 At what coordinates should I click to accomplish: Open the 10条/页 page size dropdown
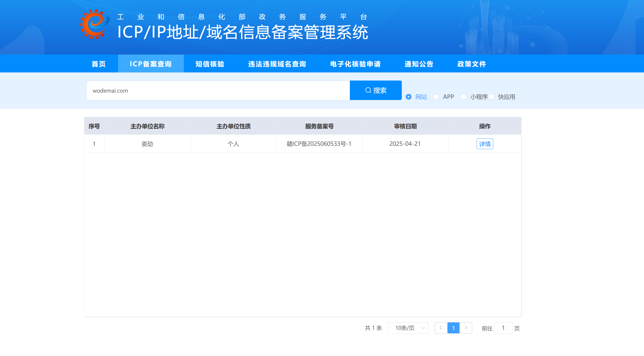tap(408, 328)
